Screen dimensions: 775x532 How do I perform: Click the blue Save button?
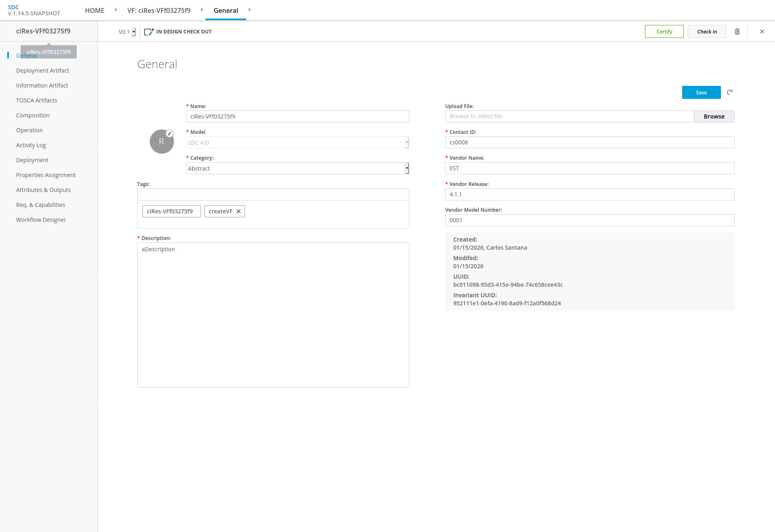click(x=701, y=92)
